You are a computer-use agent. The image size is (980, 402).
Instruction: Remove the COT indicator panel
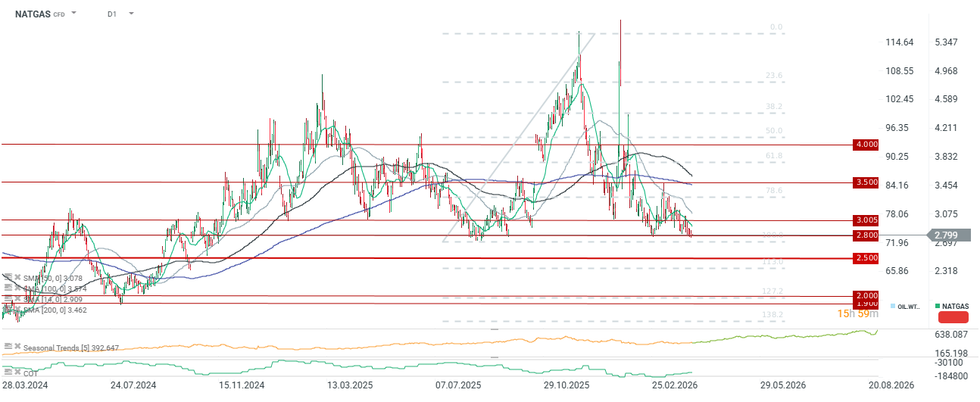(17, 373)
